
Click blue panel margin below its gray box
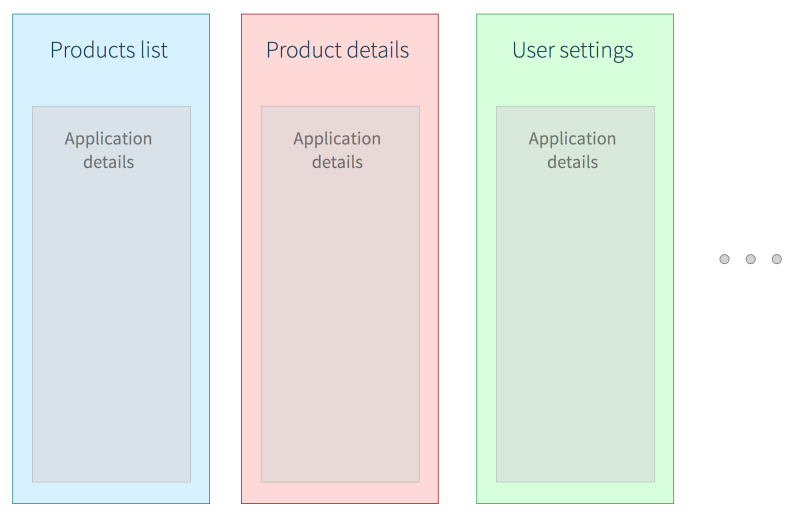111,492
